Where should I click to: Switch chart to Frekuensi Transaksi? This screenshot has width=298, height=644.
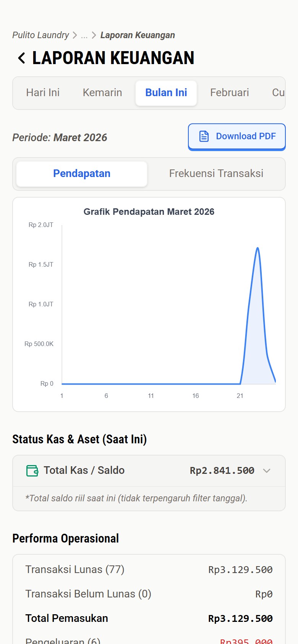coord(216,174)
